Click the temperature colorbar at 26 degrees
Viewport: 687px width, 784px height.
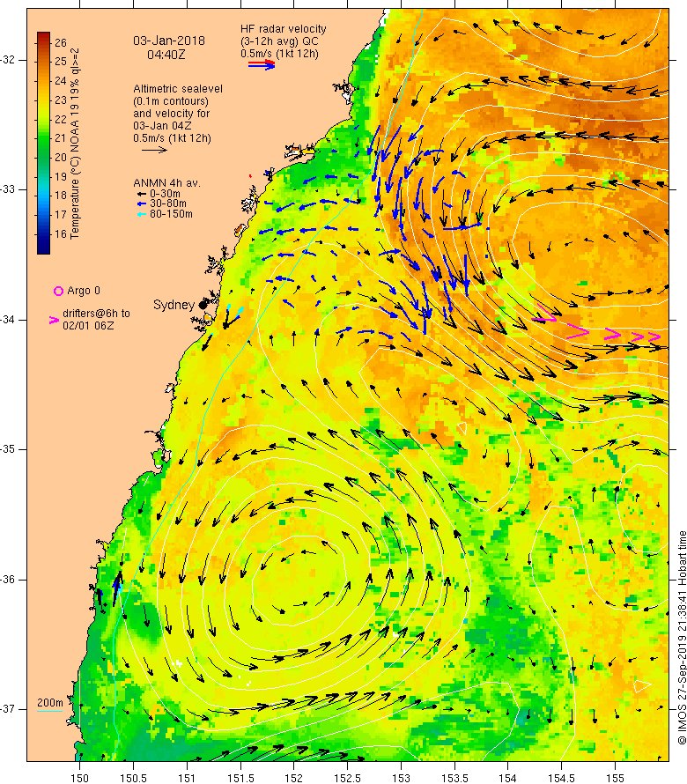(43, 42)
